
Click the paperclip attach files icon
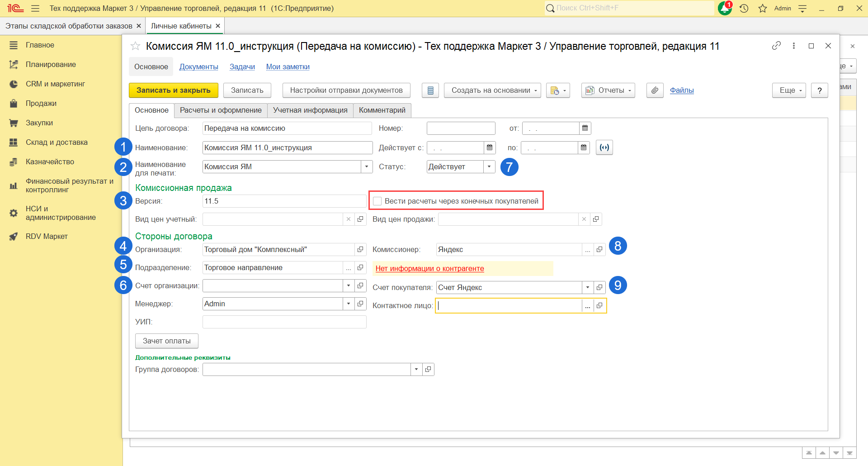tap(655, 90)
